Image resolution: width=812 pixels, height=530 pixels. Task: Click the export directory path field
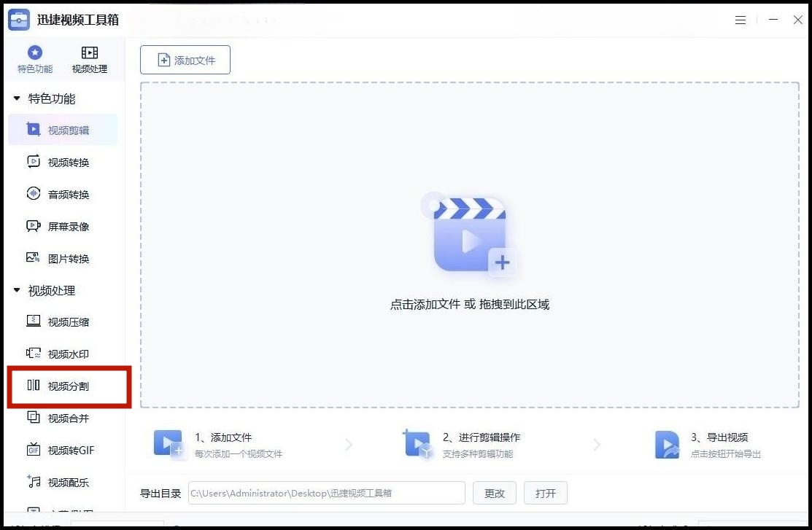click(326, 493)
